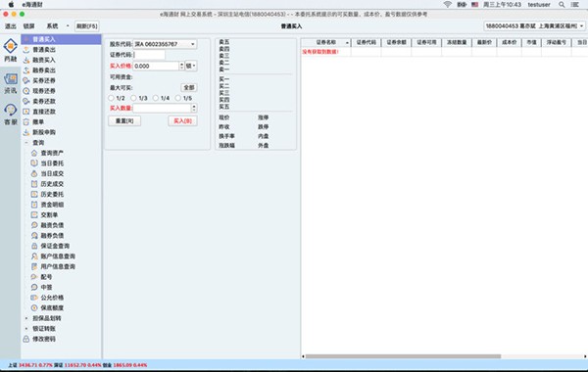Open 中签 in the query tree
Viewport: 588px width, 372px height.
click(x=46, y=287)
